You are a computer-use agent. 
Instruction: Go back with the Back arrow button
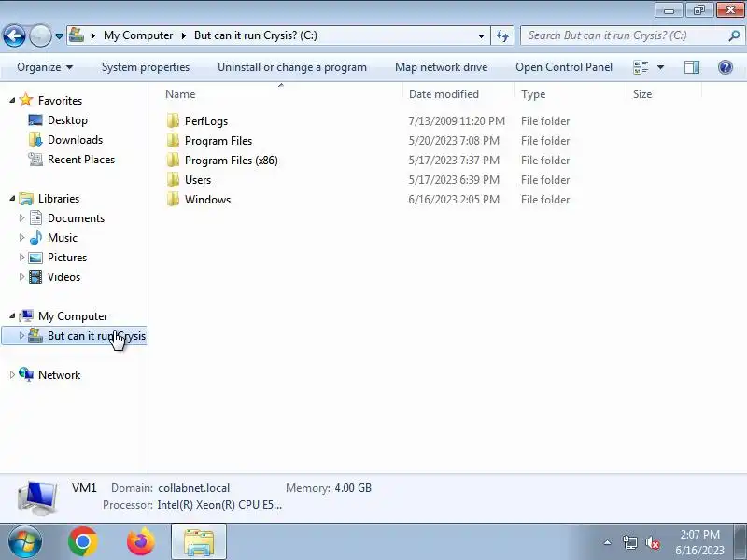[14, 35]
